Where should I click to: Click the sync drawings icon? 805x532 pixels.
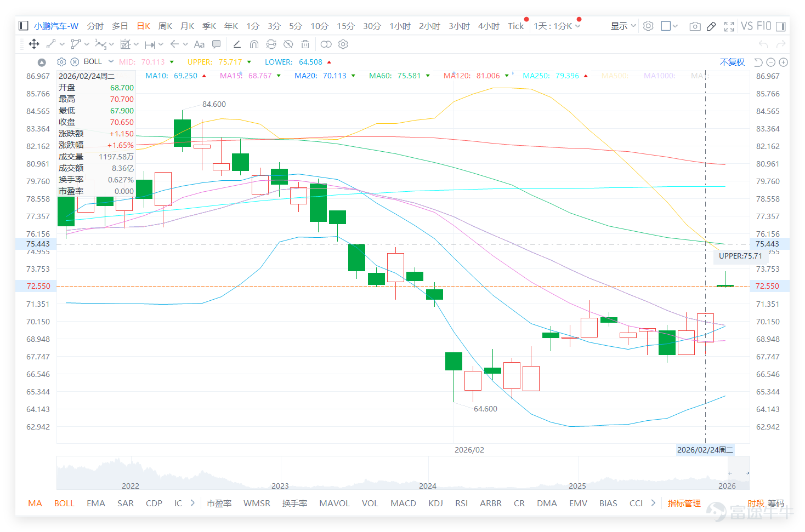pos(271,44)
